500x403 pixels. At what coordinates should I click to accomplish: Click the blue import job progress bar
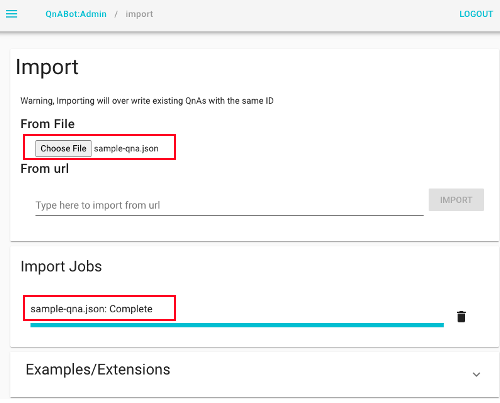pyautogui.click(x=237, y=325)
